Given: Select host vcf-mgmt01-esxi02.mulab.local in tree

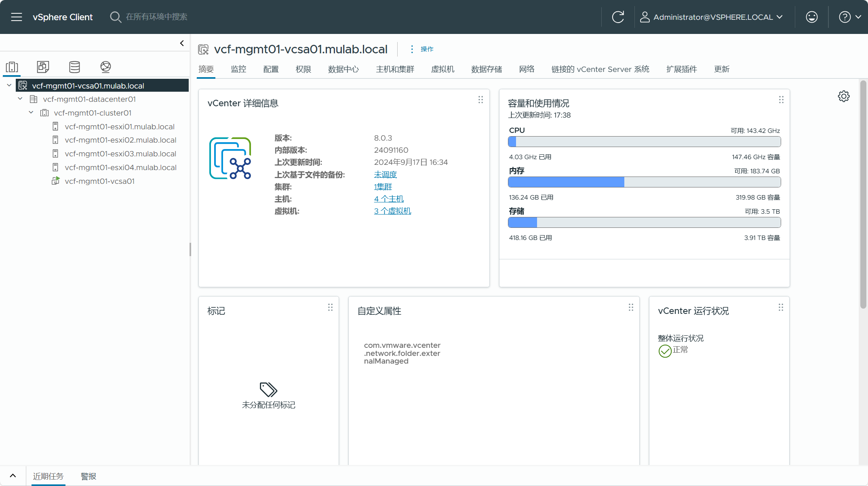Looking at the screenshot, I should pos(120,140).
